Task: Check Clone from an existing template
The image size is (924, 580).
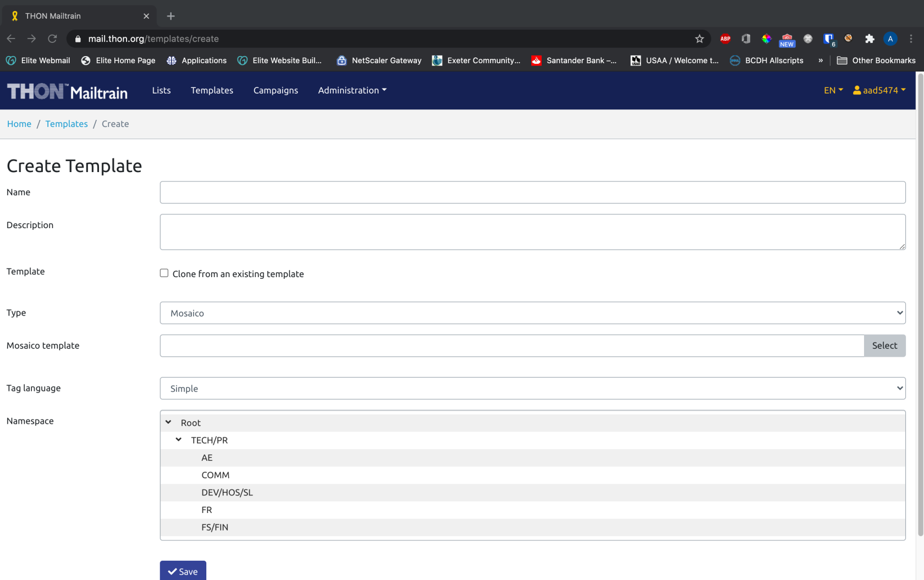Action: 164,273
